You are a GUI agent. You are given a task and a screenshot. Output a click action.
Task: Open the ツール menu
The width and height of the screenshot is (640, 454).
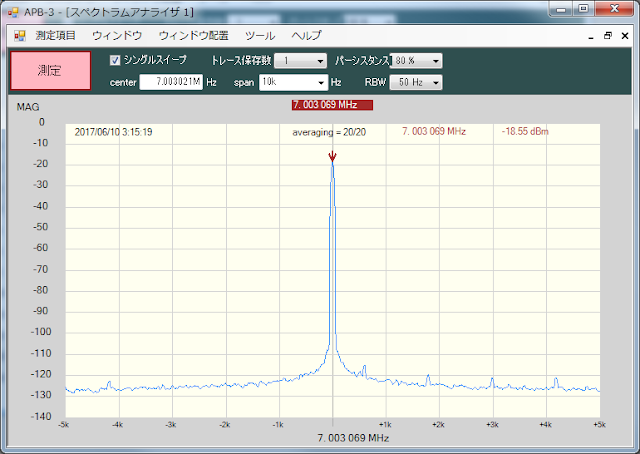coord(260,36)
